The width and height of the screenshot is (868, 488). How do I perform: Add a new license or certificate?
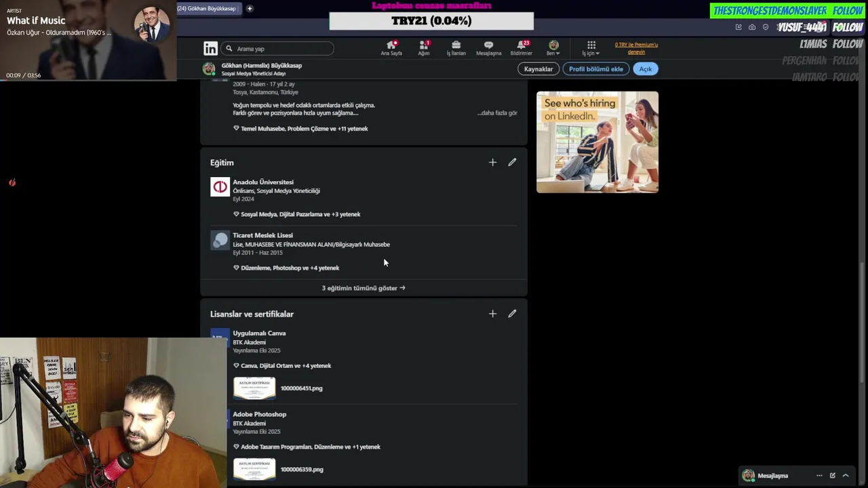pyautogui.click(x=493, y=314)
